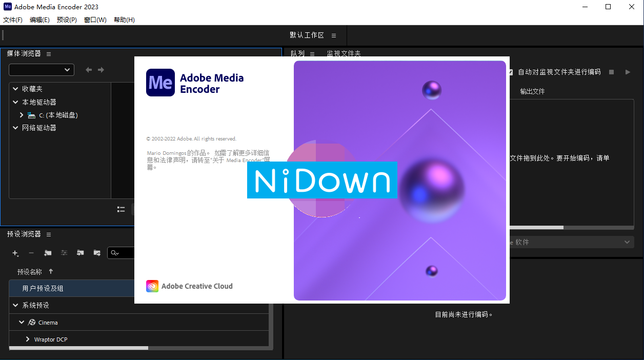Screen dimensions: 644x360
Task: Collapse the 网络驱动器 tree node
Action: point(15,128)
